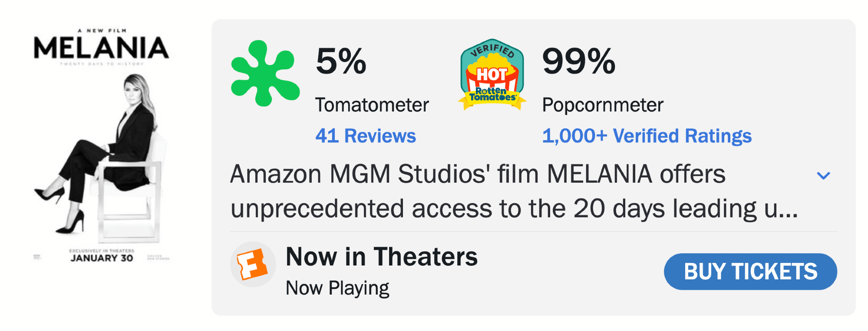
Task: Click the Now in Theaters heading
Action: click(x=382, y=256)
